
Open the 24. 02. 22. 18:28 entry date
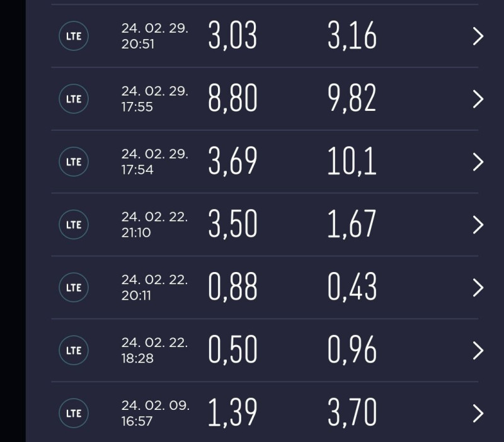(x=154, y=351)
